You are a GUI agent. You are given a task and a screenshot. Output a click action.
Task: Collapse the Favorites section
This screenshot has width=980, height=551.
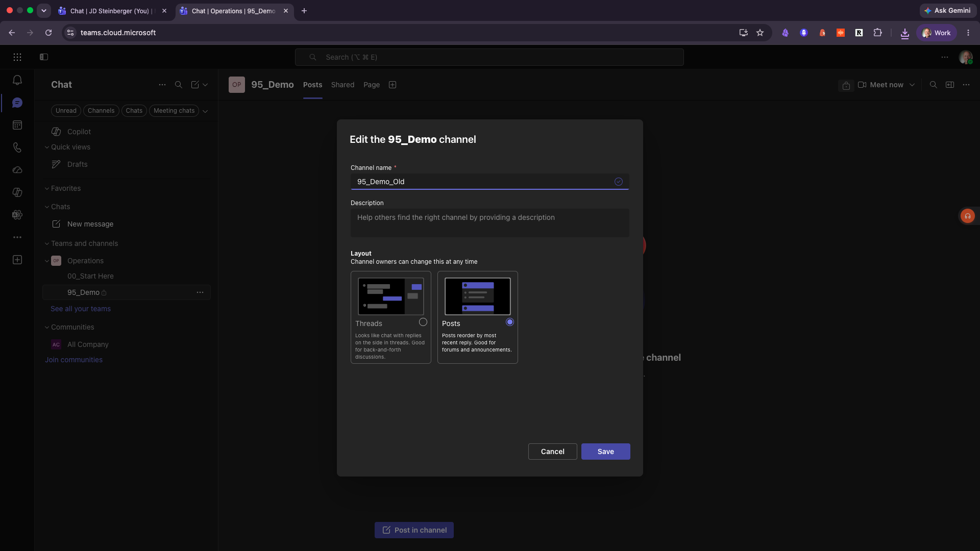(x=47, y=188)
